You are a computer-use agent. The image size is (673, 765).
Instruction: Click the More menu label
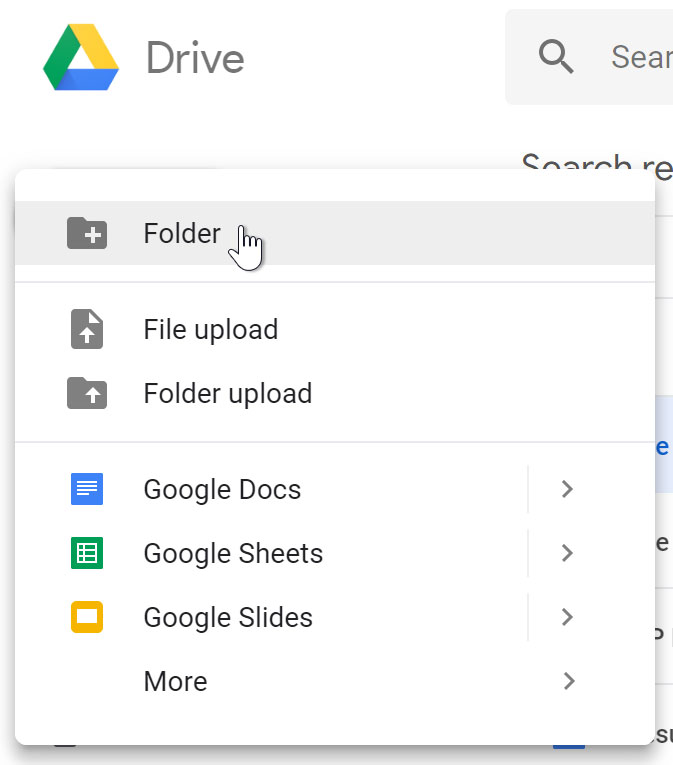pos(176,681)
